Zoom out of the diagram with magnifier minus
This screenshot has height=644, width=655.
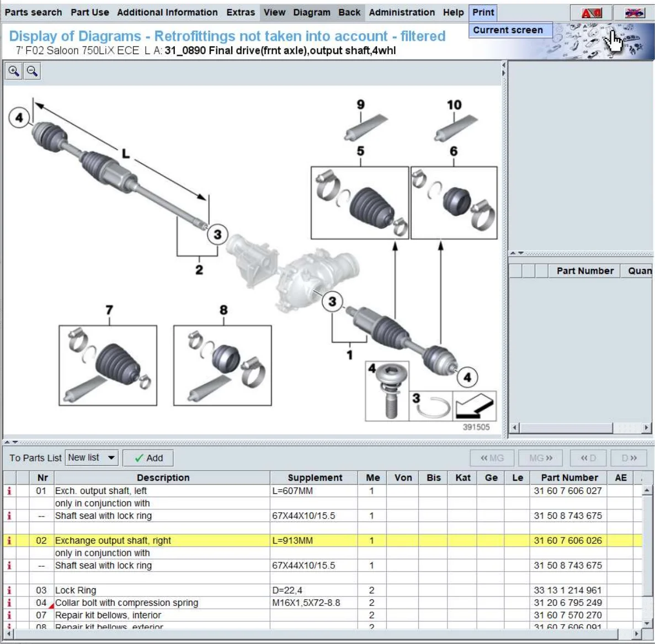tap(32, 71)
